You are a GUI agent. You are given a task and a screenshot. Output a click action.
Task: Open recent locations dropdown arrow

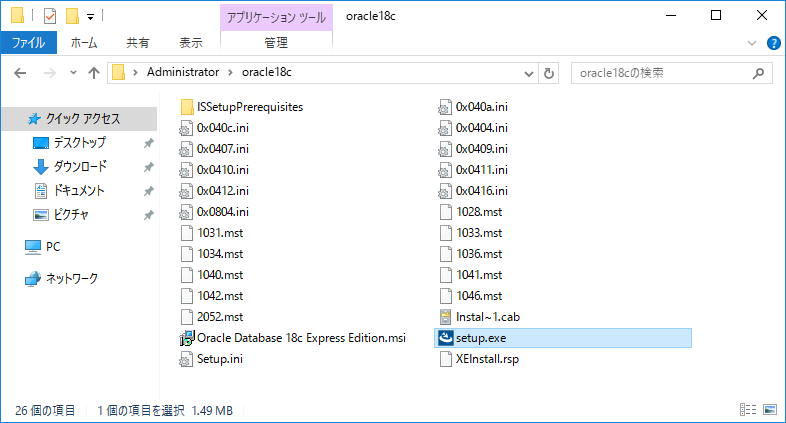pyautogui.click(x=73, y=73)
